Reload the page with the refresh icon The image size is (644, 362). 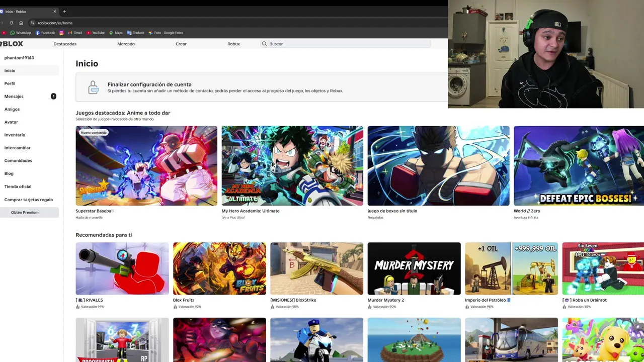(11, 23)
